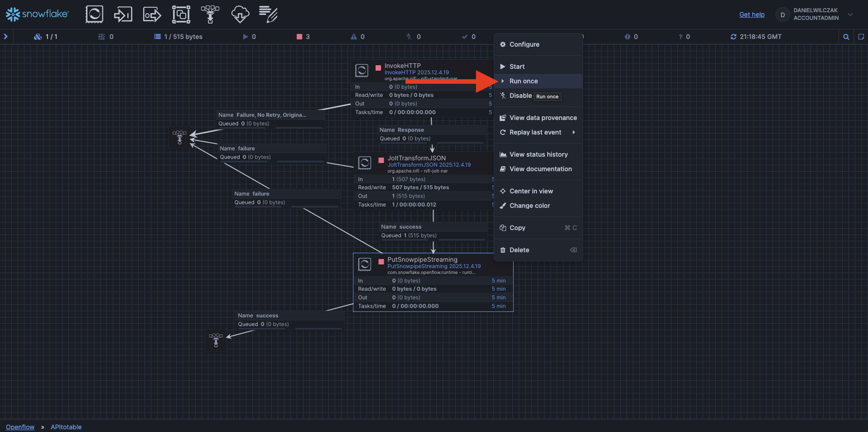Pick the Funnel tool in the top toolbar
Viewport: 868px width, 432px height.
click(210, 14)
